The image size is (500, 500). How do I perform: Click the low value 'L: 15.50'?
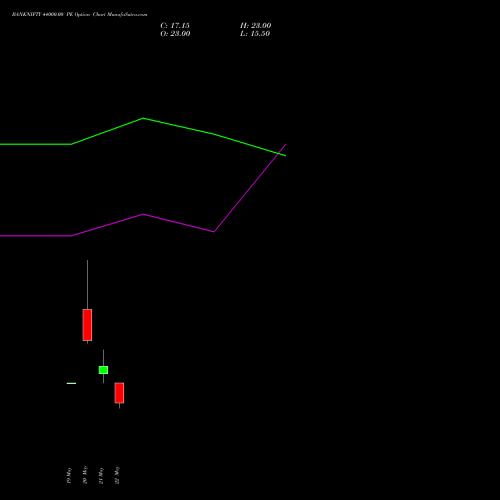(x=255, y=34)
